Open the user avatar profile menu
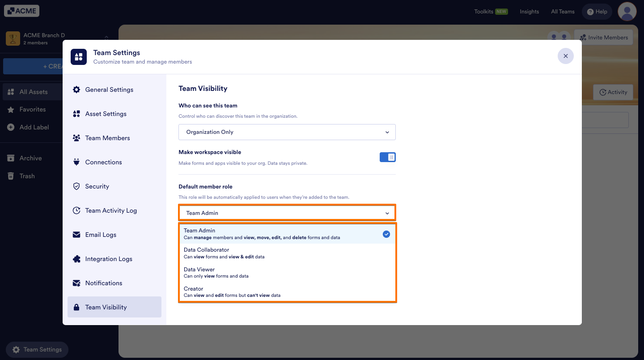Image resolution: width=644 pixels, height=360 pixels. 627,12
